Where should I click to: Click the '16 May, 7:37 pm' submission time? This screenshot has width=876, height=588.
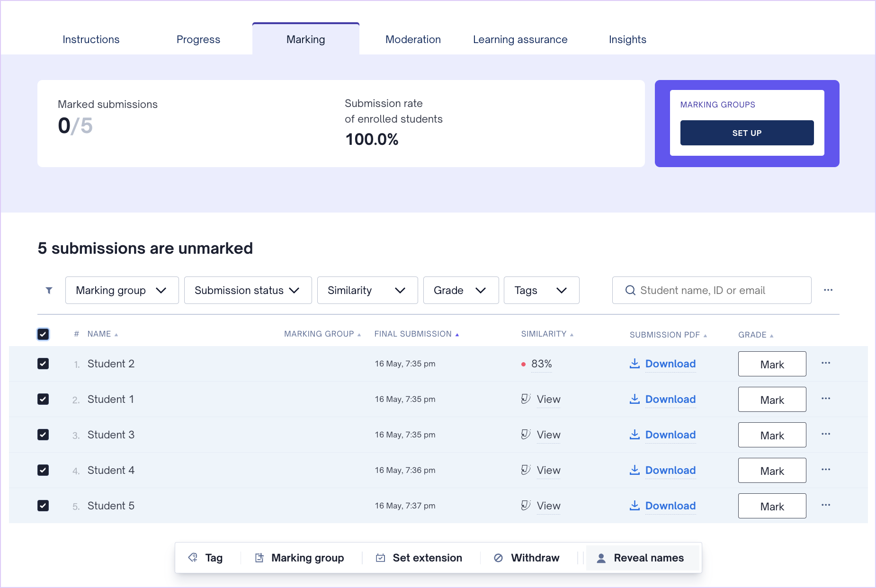click(x=405, y=506)
